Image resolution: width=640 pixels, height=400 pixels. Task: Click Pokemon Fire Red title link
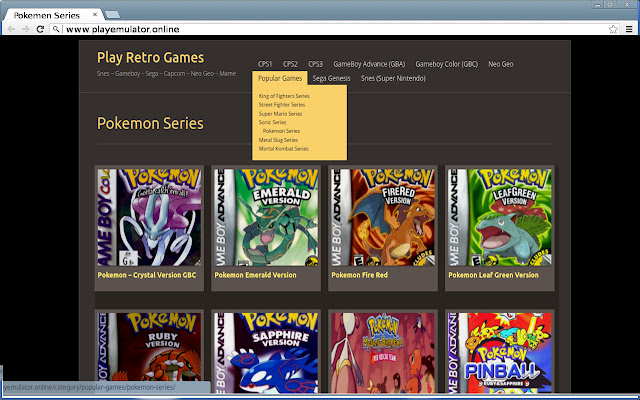pyautogui.click(x=360, y=275)
